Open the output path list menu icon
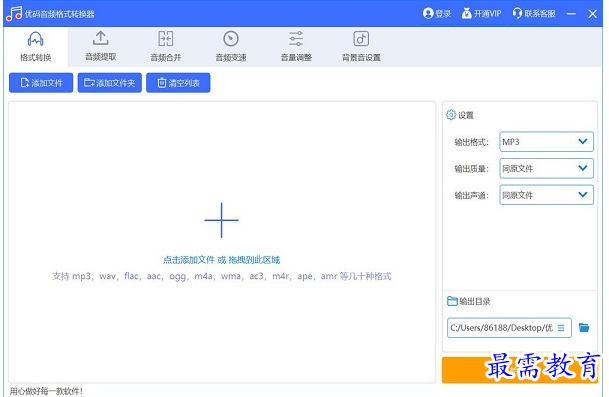 point(561,328)
